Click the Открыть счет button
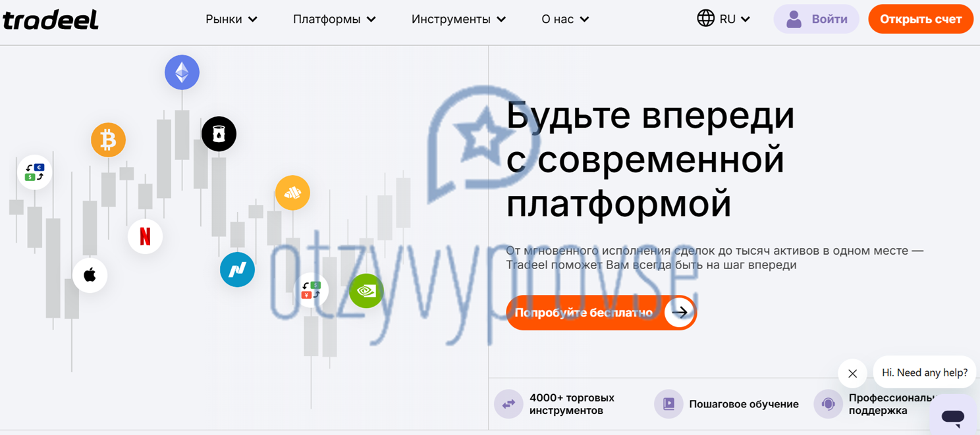The width and height of the screenshot is (980, 435). pos(921,19)
